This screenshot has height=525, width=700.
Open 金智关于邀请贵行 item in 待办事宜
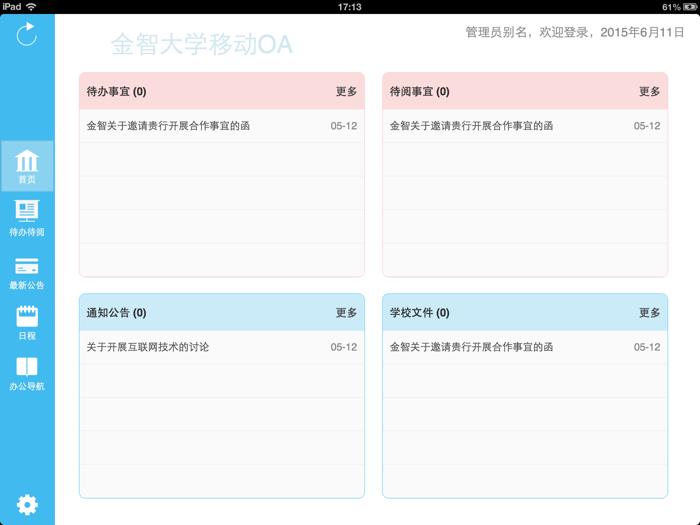[222, 126]
